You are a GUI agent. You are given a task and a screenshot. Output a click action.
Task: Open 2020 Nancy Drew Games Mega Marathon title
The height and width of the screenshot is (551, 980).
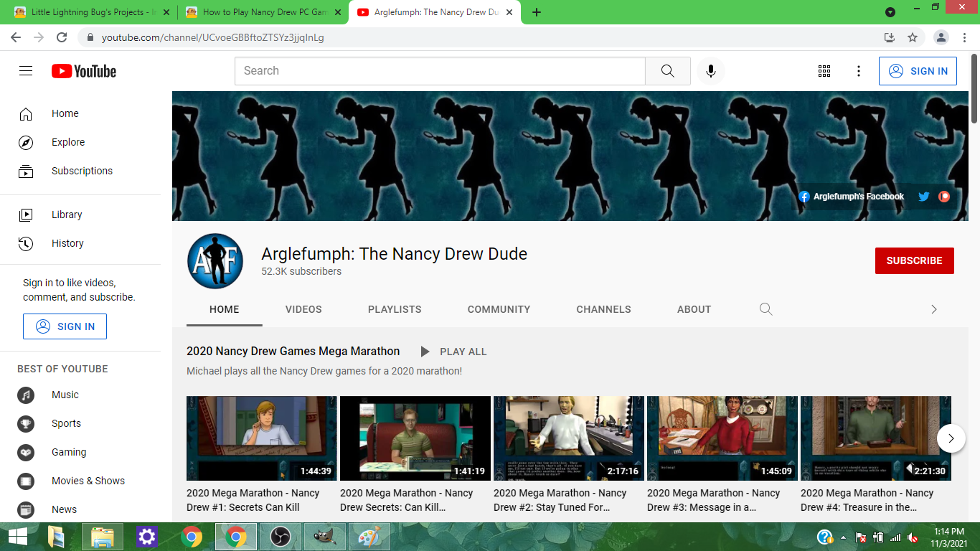293,352
